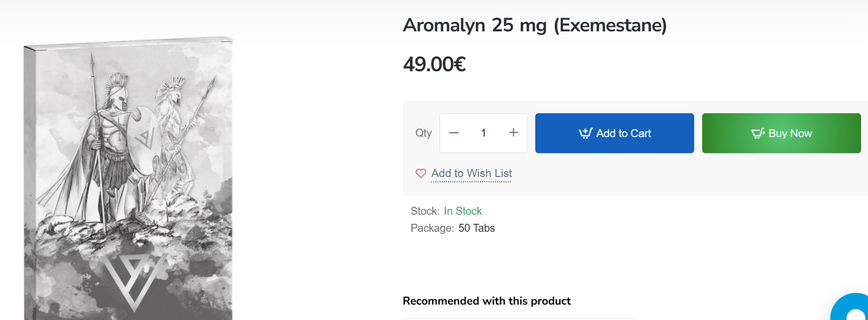
Task: Click the red heart wishlist icon
Action: (421, 173)
